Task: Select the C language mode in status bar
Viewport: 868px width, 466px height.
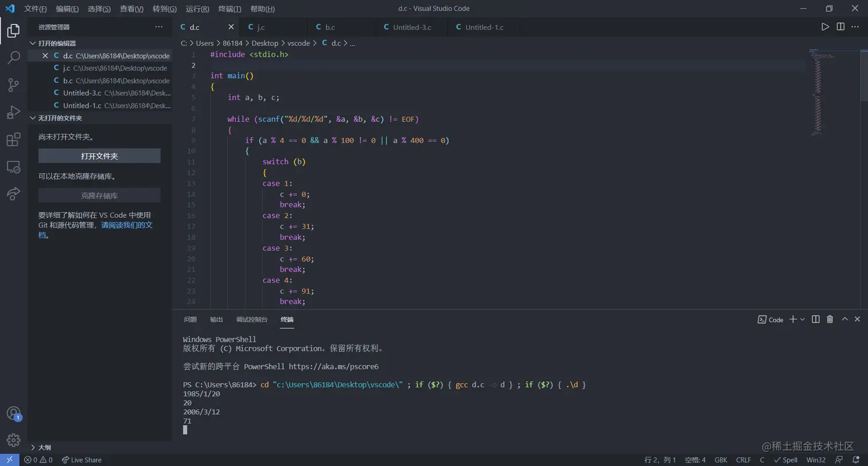Action: click(x=762, y=460)
